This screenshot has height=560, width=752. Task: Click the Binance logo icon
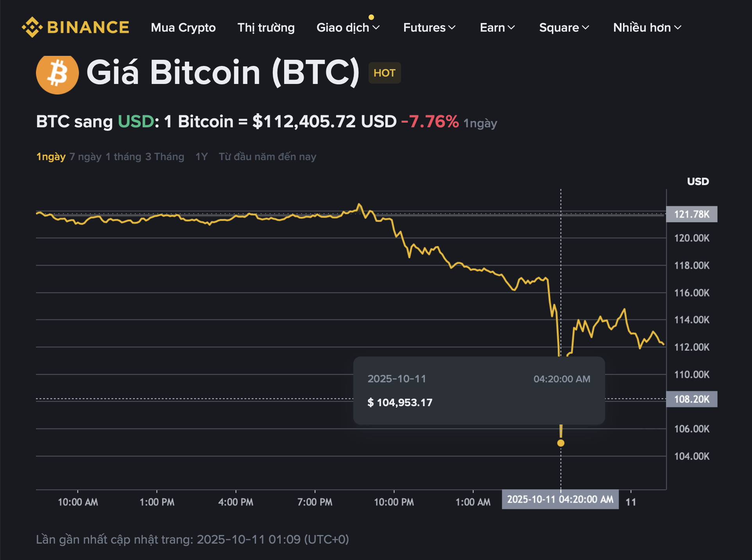pyautogui.click(x=33, y=27)
